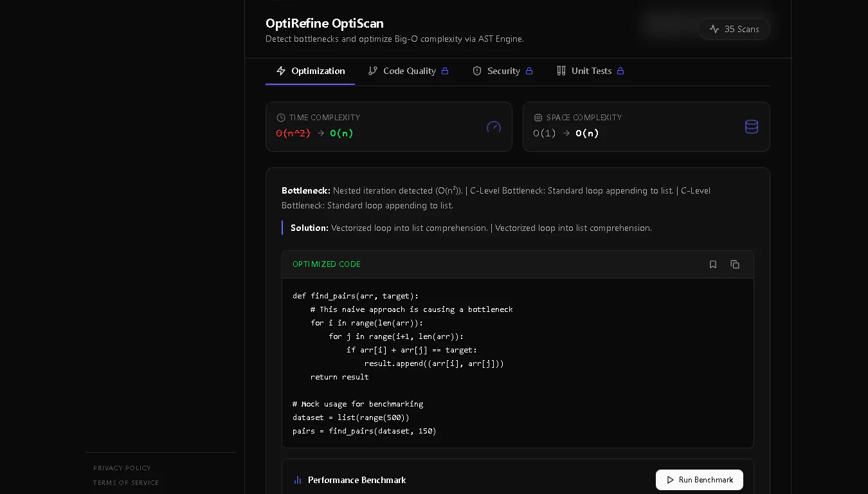Image resolution: width=868 pixels, height=494 pixels.
Task: Click the branch icon beside Code Quality
Action: 373,71
